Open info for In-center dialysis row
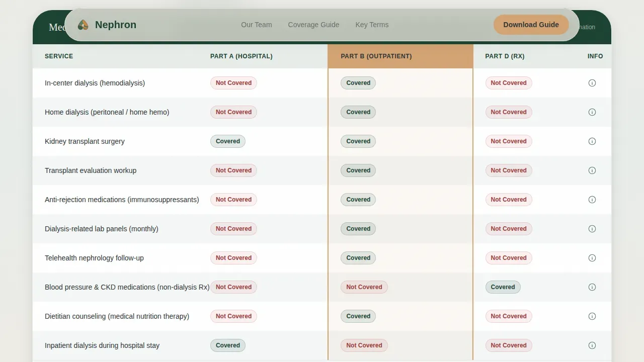This screenshot has width=644, height=362. (592, 83)
